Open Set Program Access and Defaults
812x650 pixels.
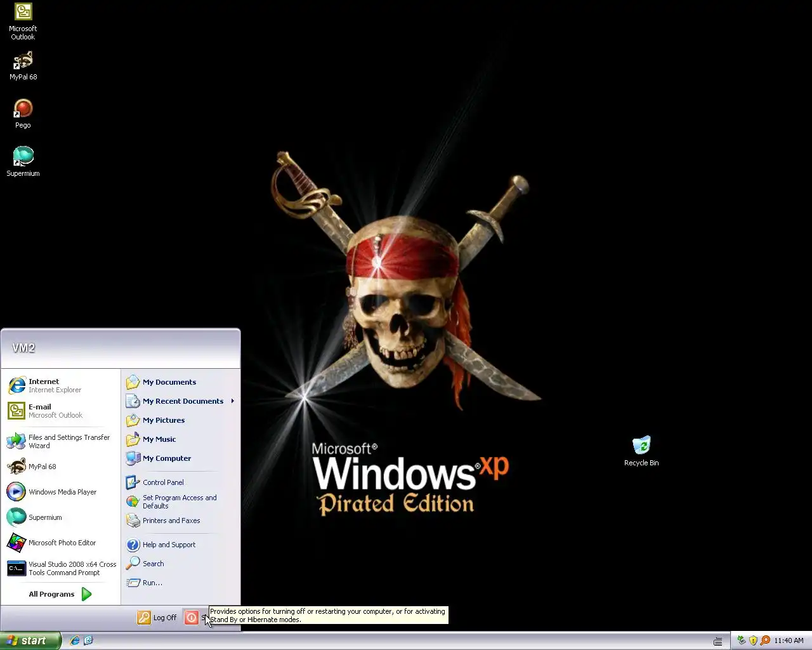[x=180, y=501]
